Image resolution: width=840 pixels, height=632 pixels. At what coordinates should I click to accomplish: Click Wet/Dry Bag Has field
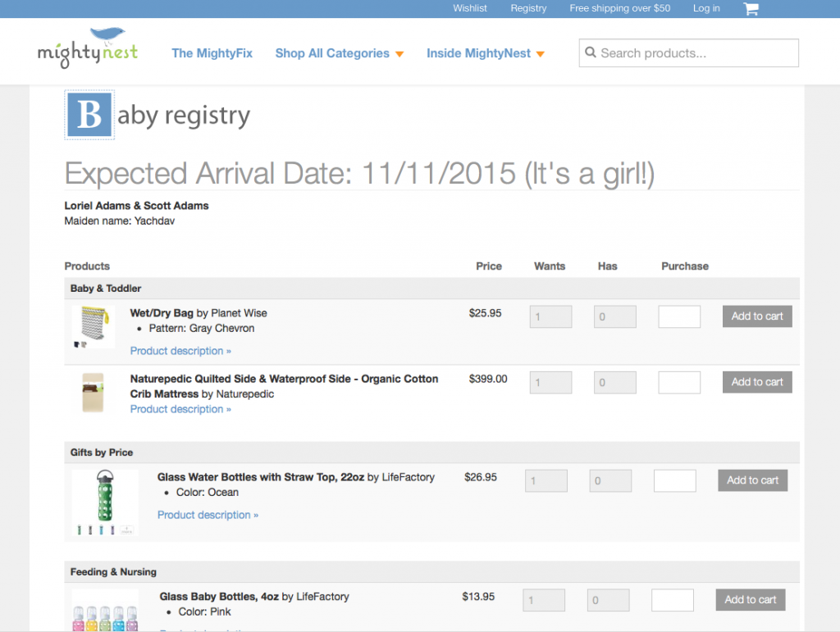click(615, 316)
